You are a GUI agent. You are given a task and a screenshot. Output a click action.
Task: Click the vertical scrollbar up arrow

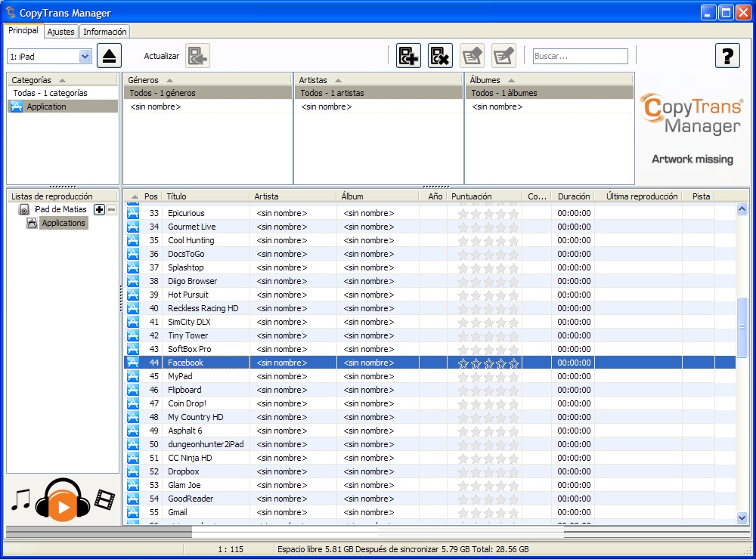[x=742, y=208]
